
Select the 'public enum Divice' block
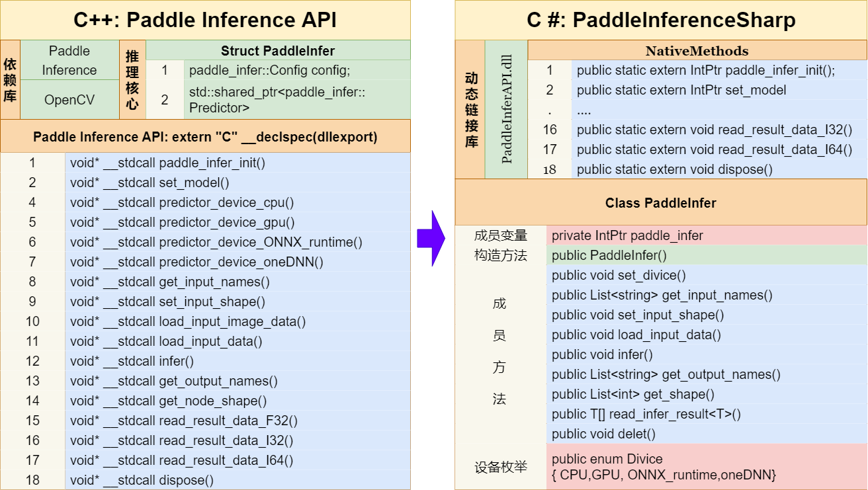point(707,467)
